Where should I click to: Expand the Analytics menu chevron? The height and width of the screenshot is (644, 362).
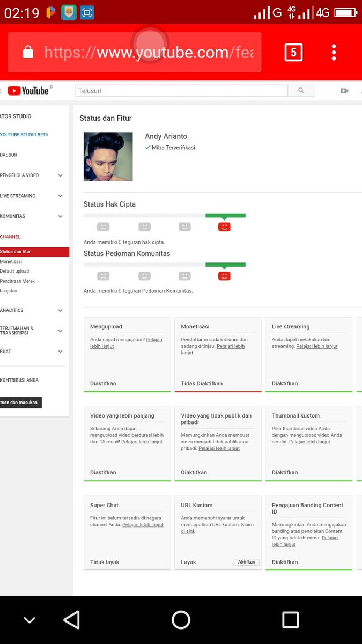[x=60, y=310]
